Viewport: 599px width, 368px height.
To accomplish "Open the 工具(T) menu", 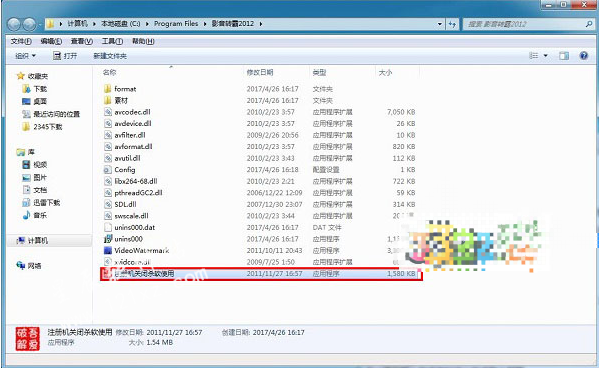I will (x=112, y=41).
